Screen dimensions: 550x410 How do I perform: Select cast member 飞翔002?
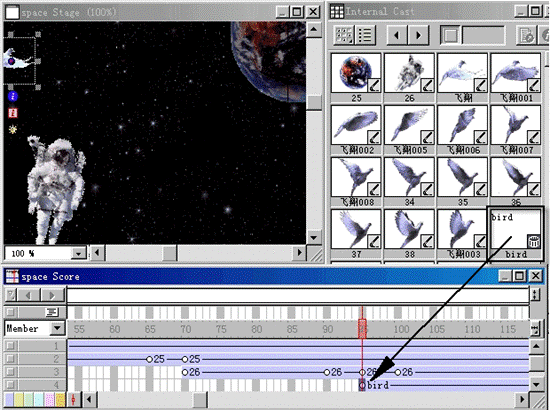pos(356,130)
